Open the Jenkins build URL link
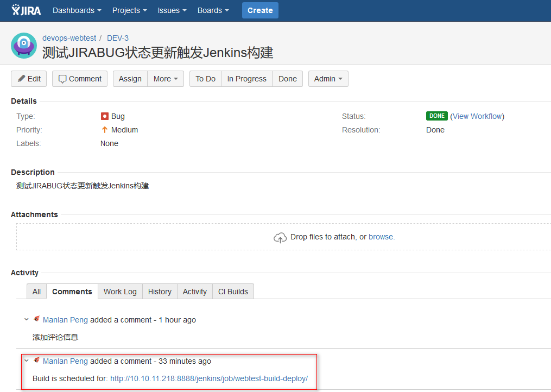This screenshot has height=392, width=551. click(x=208, y=378)
